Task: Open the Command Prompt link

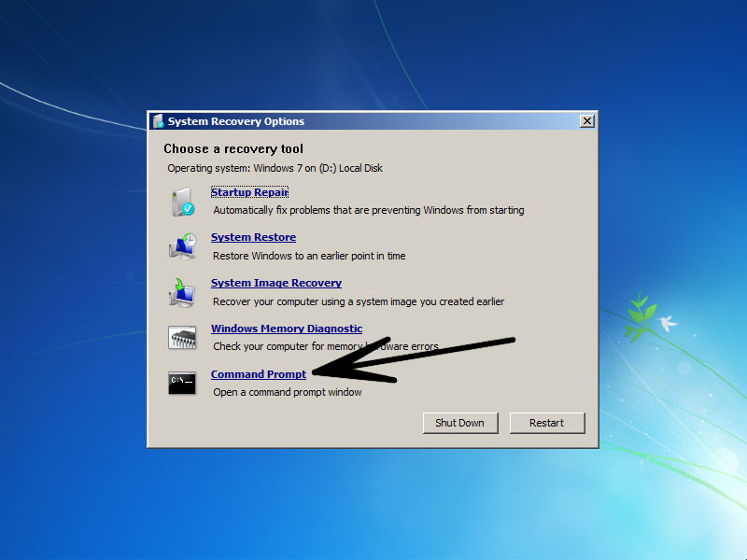Action: click(259, 374)
